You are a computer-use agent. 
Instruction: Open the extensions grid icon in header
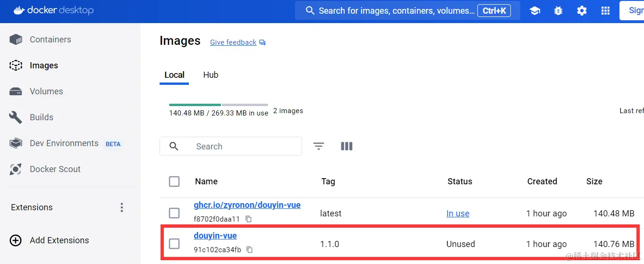605,10
